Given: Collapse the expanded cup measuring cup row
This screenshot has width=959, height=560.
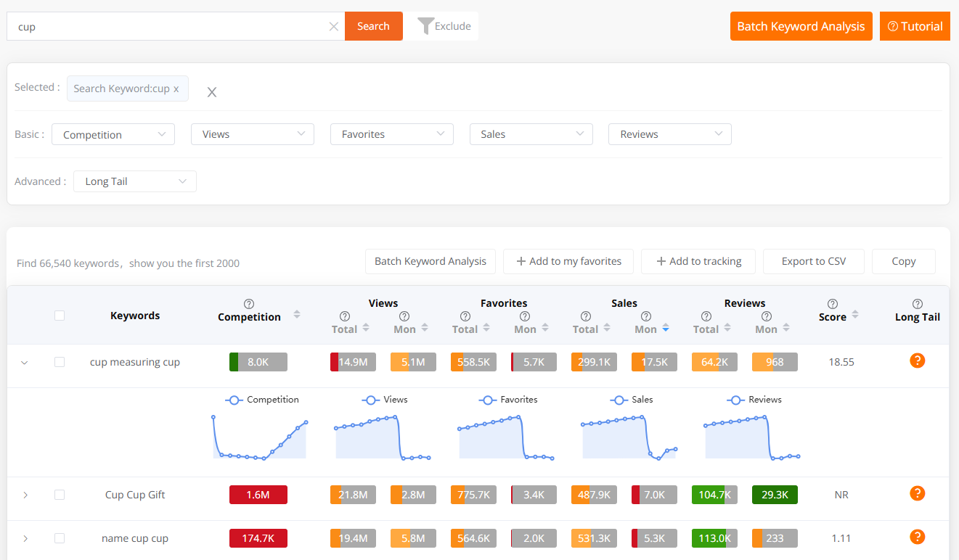Looking at the screenshot, I should [24, 361].
